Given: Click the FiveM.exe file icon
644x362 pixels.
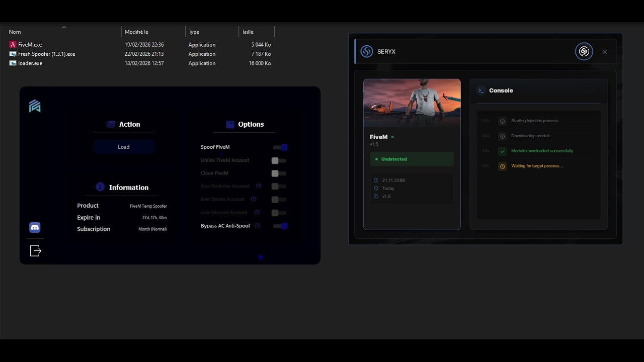Looking at the screenshot, I should click(13, 45).
